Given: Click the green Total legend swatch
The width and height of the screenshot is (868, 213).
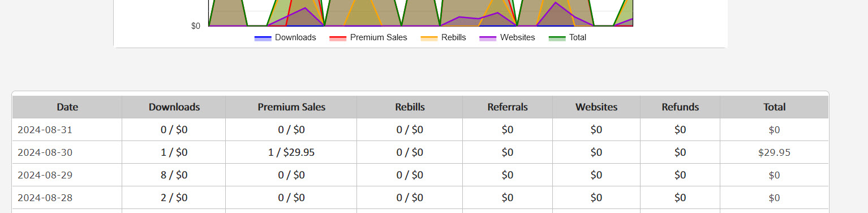Looking at the screenshot, I should [557, 38].
